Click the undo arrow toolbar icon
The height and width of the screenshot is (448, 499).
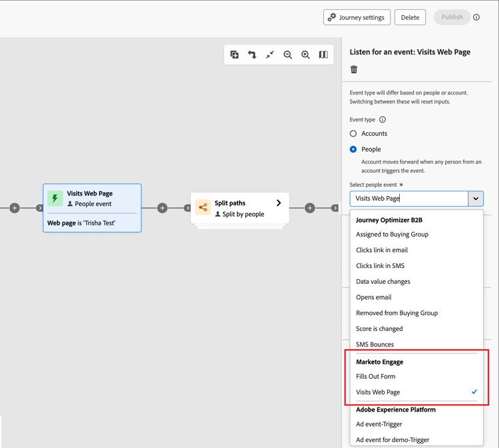[x=252, y=55]
